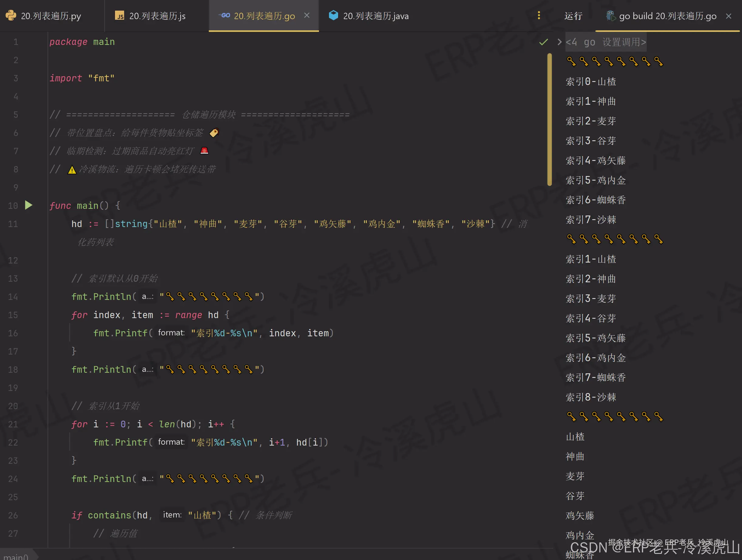The height and width of the screenshot is (560, 742).
Task: Open the 20.列表遍历.js tab
Action: 157,16
